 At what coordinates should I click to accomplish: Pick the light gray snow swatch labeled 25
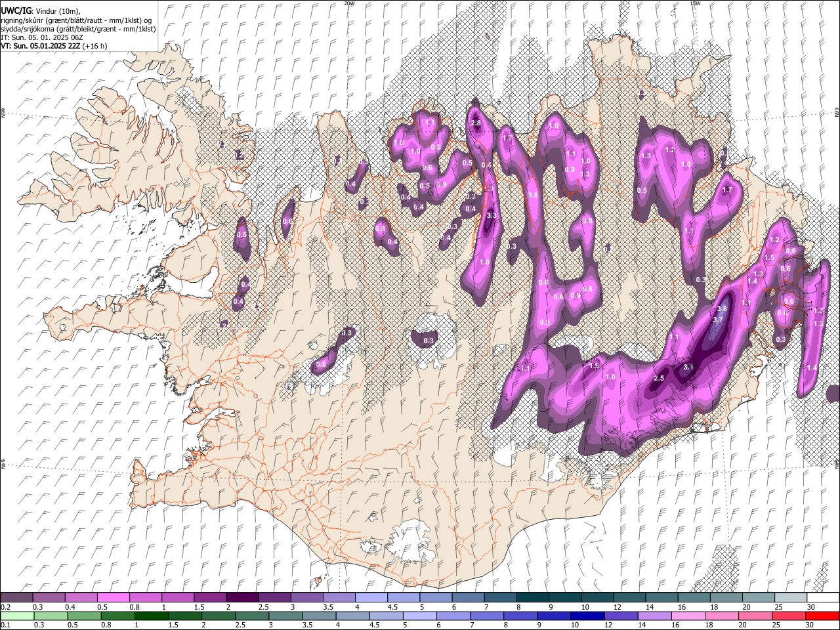790,597
